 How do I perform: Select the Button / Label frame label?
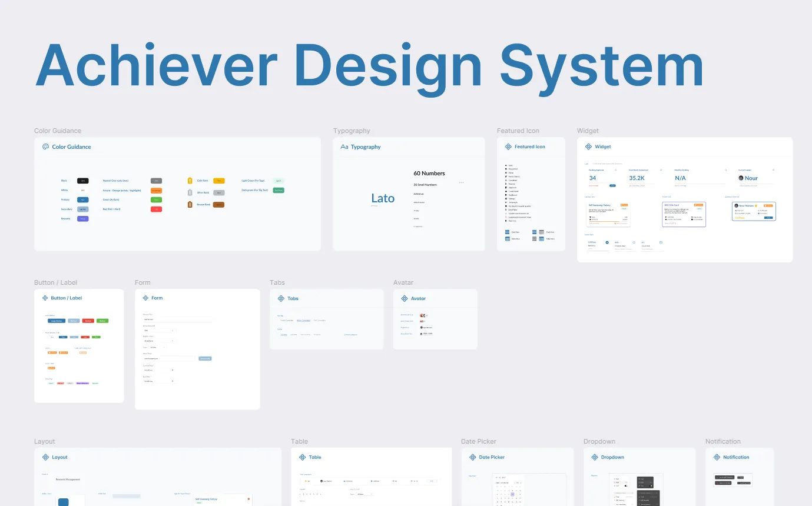click(55, 282)
